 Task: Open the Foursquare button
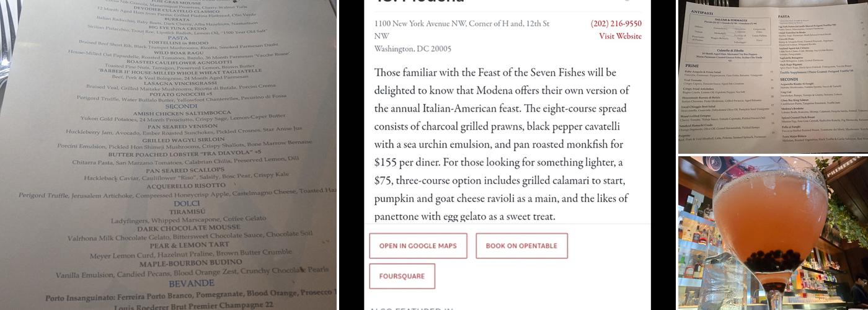pyautogui.click(x=402, y=277)
